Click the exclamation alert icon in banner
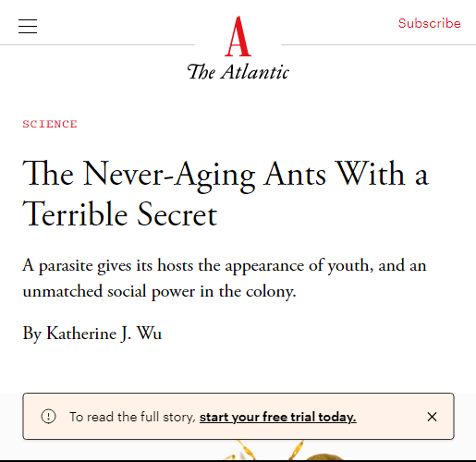 [x=48, y=417]
